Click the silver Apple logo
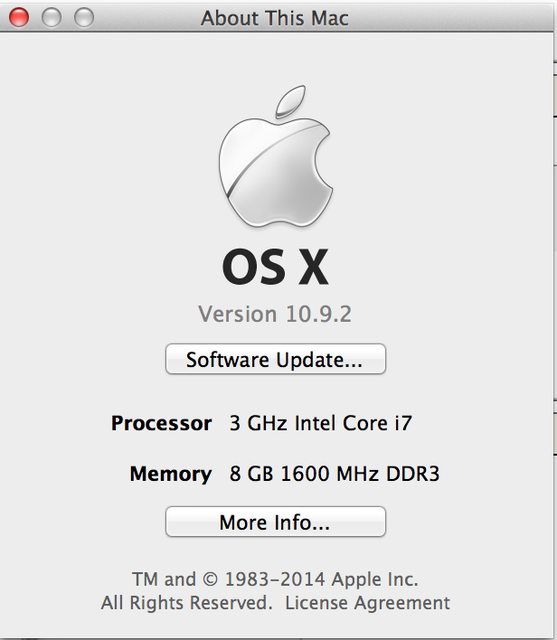557x640 pixels. point(276,157)
